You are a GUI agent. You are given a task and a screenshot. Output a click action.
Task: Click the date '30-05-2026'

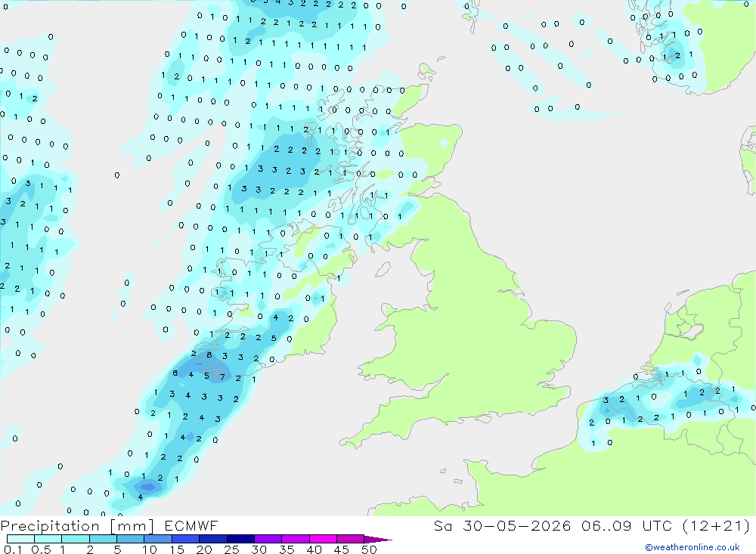click(x=517, y=525)
